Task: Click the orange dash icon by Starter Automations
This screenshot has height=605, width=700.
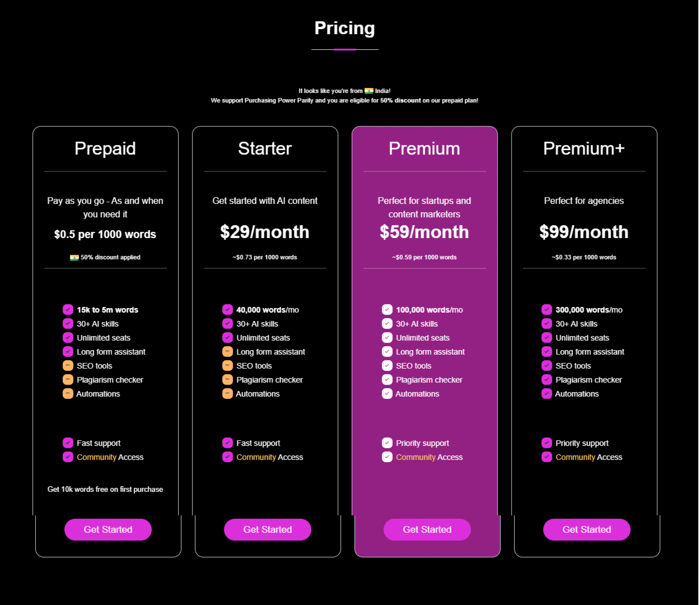Action: coord(227,394)
